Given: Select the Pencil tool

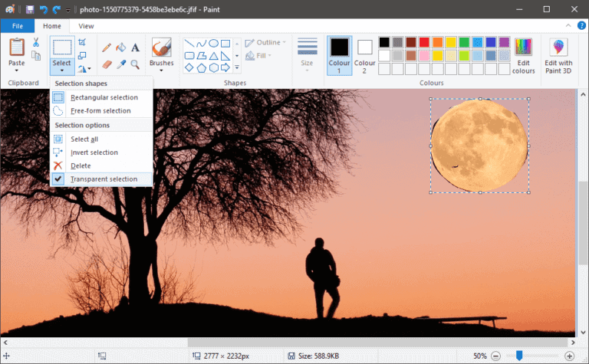Looking at the screenshot, I should tap(107, 48).
